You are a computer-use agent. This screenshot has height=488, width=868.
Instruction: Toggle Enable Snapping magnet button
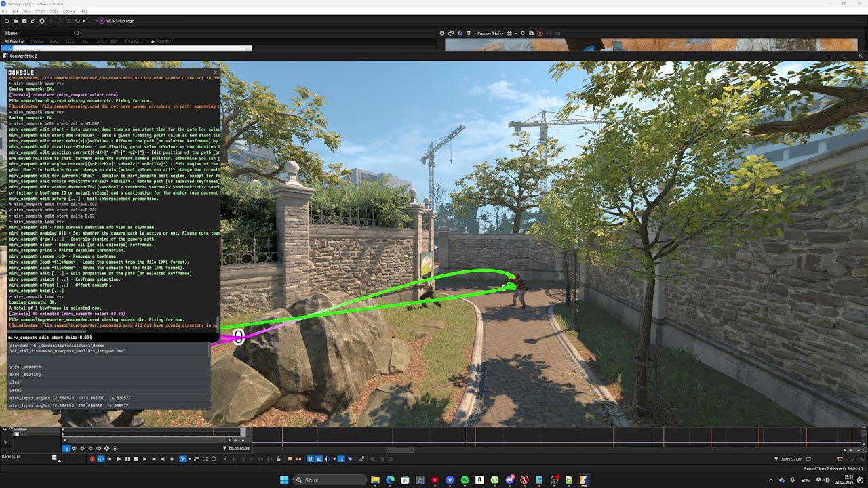click(310, 459)
